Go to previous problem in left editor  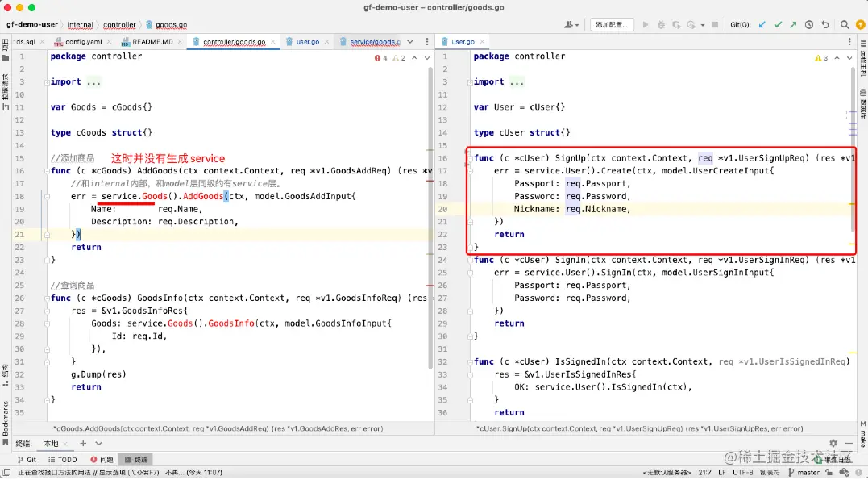pyautogui.click(x=414, y=57)
